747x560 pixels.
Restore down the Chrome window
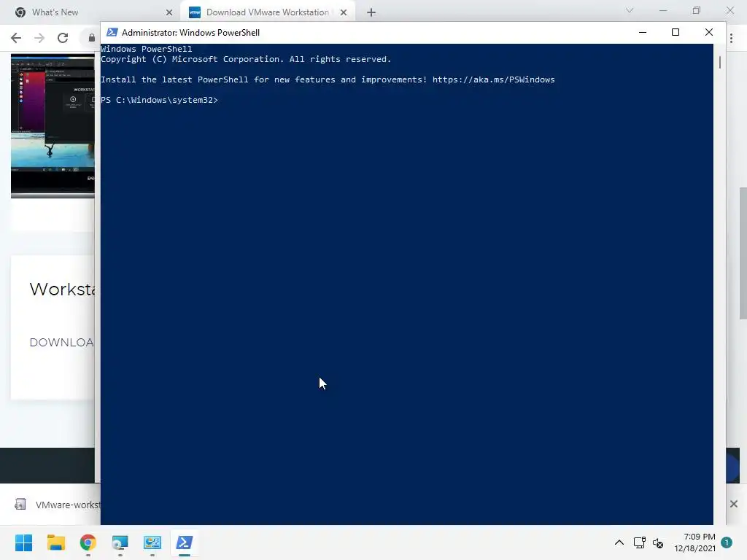[697, 10]
